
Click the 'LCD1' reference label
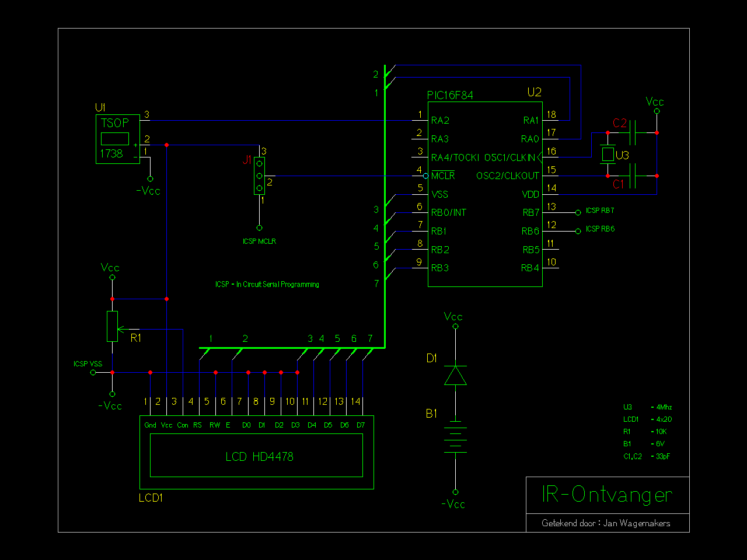coord(151,498)
